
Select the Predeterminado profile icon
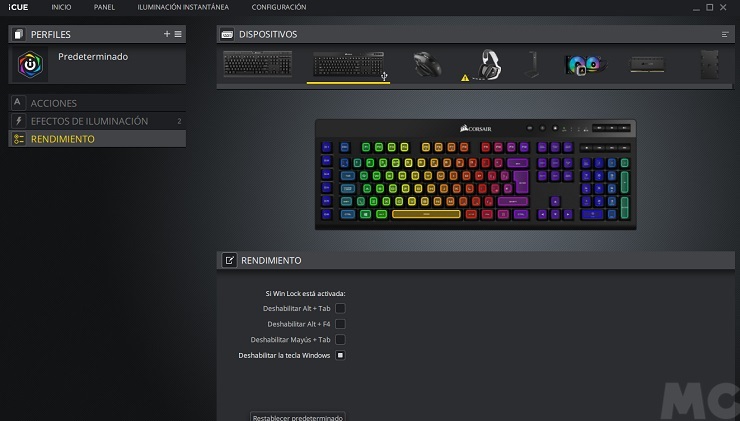coord(30,65)
